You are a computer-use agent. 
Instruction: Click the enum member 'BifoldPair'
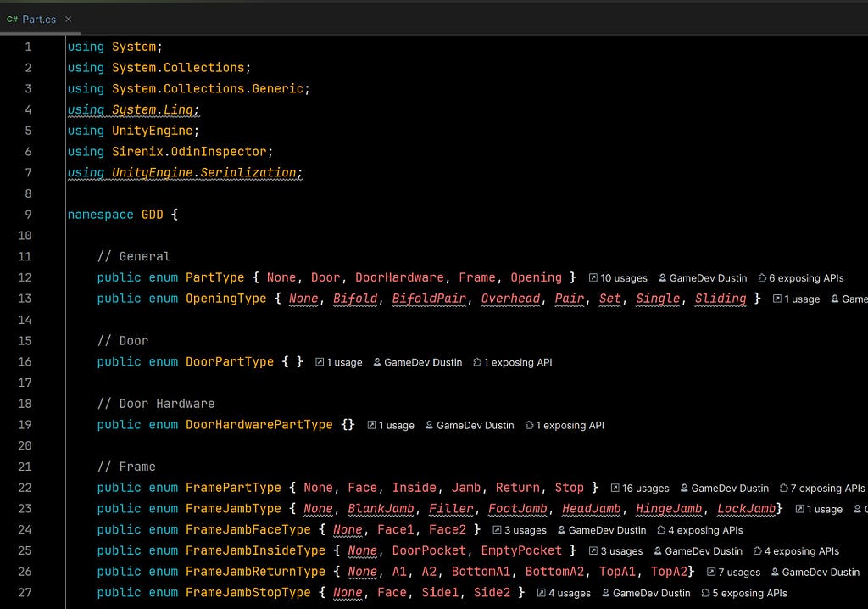pyautogui.click(x=429, y=299)
